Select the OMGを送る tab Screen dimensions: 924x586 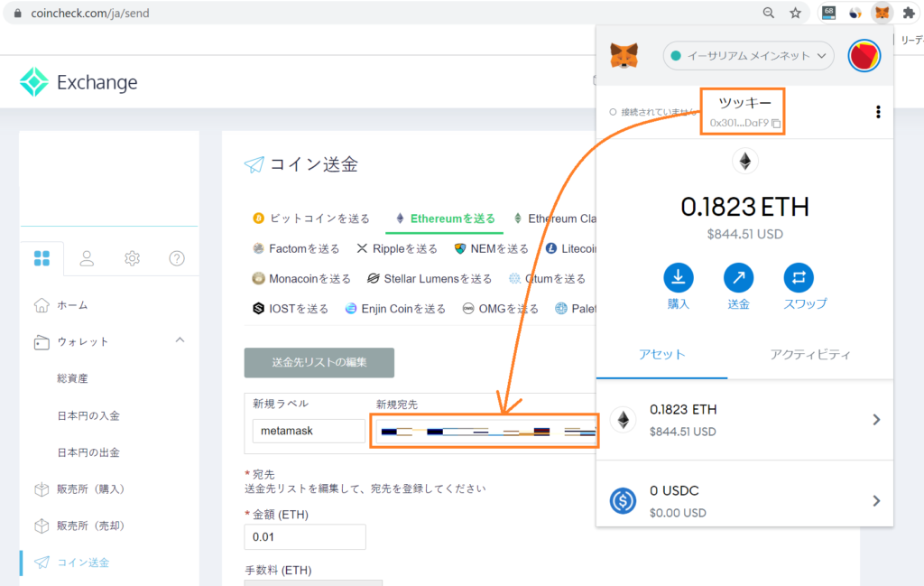500,309
